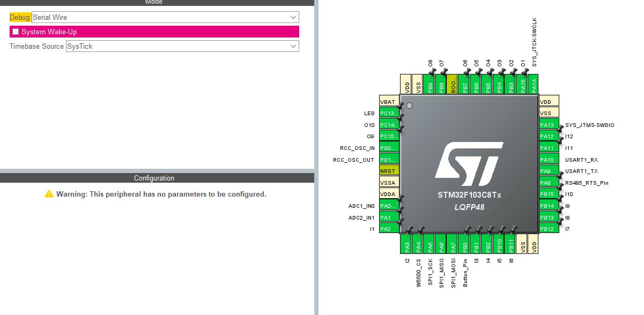
Task: Click the RS485_RTS_Pin signal label
Action: 587,183
